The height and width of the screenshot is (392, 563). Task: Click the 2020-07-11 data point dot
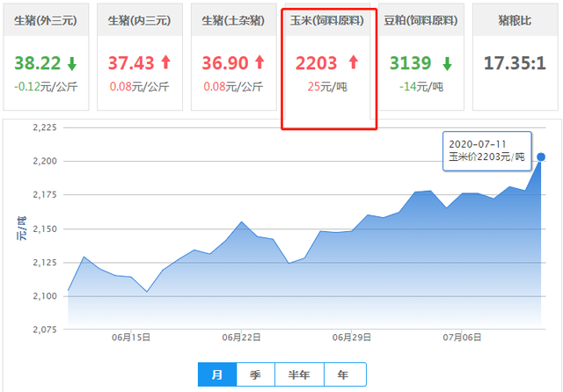(x=540, y=157)
